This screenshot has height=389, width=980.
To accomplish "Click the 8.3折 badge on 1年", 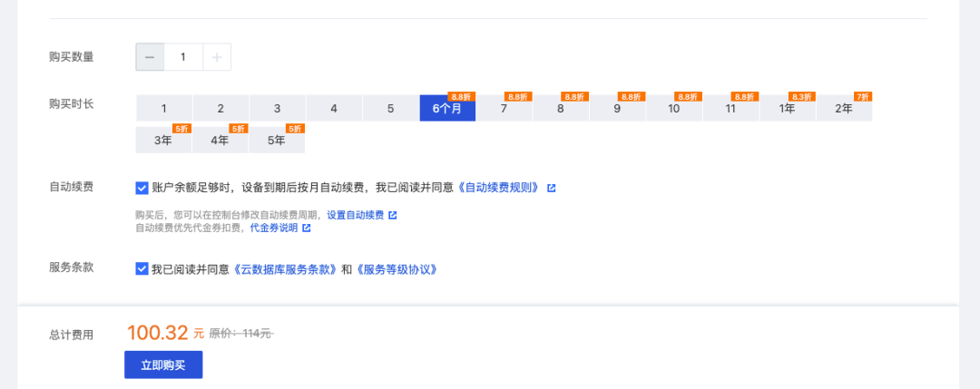I will point(802,97).
